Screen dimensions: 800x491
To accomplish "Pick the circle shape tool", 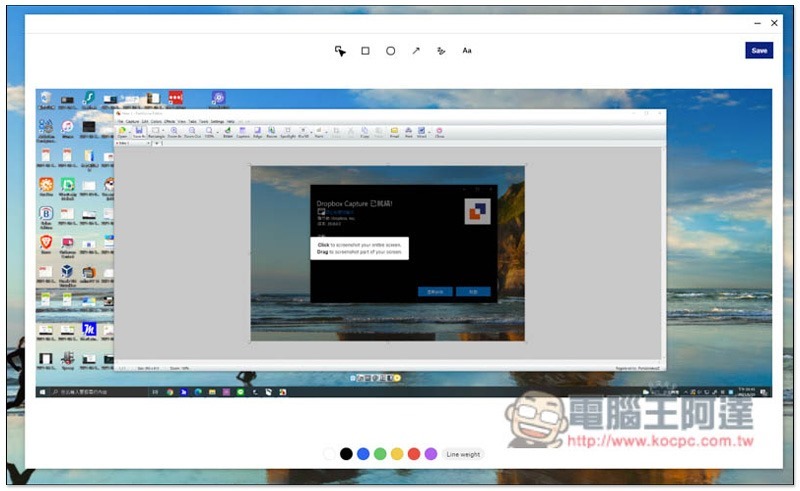I will (390, 51).
